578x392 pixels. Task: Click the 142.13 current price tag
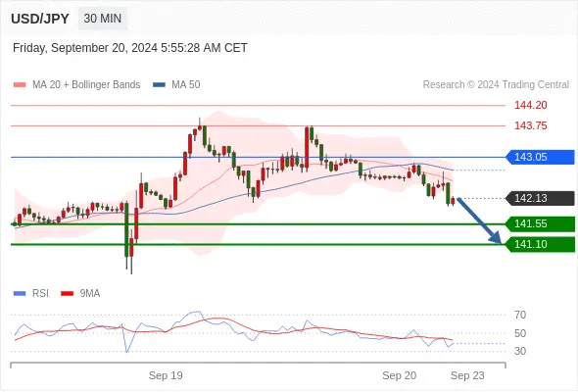pos(540,198)
